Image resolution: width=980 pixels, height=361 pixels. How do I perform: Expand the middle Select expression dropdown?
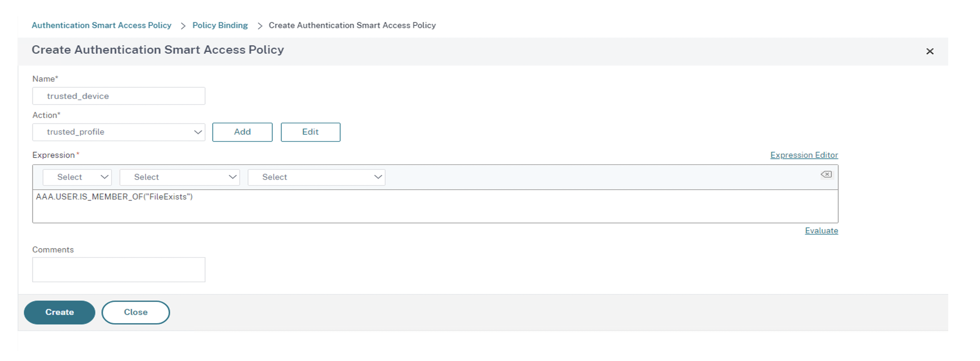180,177
